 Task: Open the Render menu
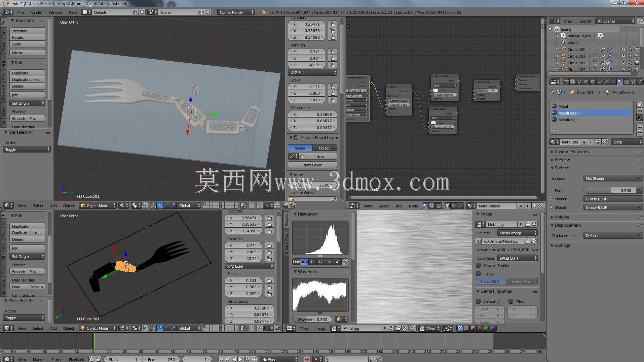point(36,12)
